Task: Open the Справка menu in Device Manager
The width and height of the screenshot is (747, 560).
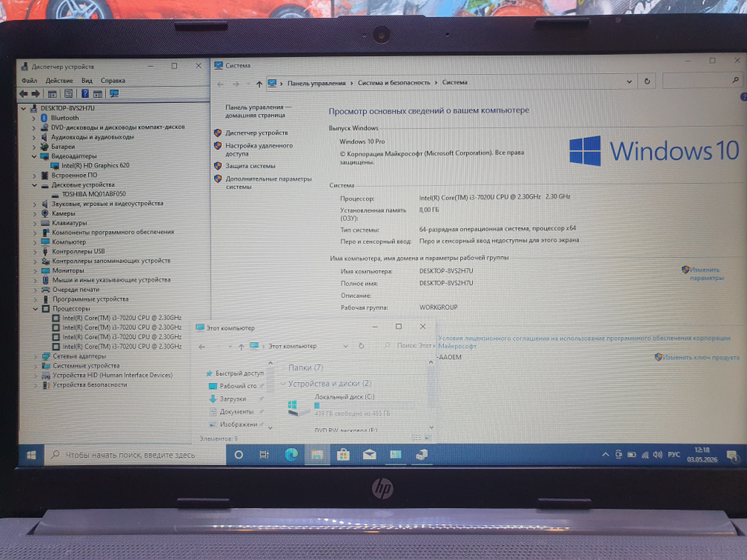Action: [113, 81]
